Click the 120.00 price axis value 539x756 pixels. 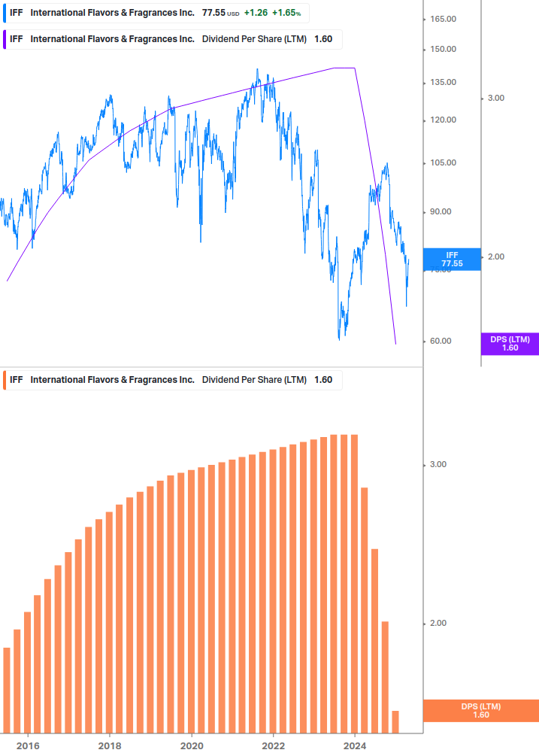pyautogui.click(x=443, y=120)
